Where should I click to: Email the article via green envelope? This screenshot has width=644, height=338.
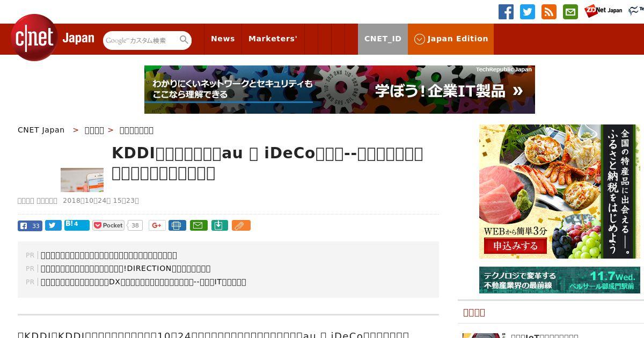[x=199, y=226]
